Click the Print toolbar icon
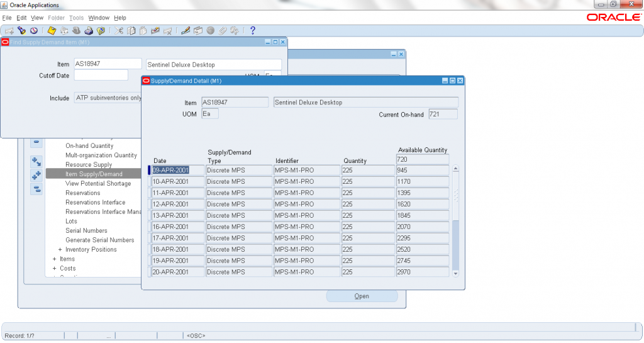The width and height of the screenshot is (644, 343). click(89, 30)
